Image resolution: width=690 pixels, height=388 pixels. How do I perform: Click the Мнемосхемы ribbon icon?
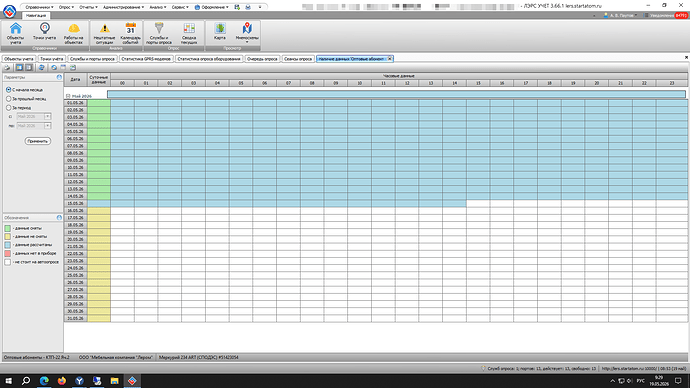247,32
